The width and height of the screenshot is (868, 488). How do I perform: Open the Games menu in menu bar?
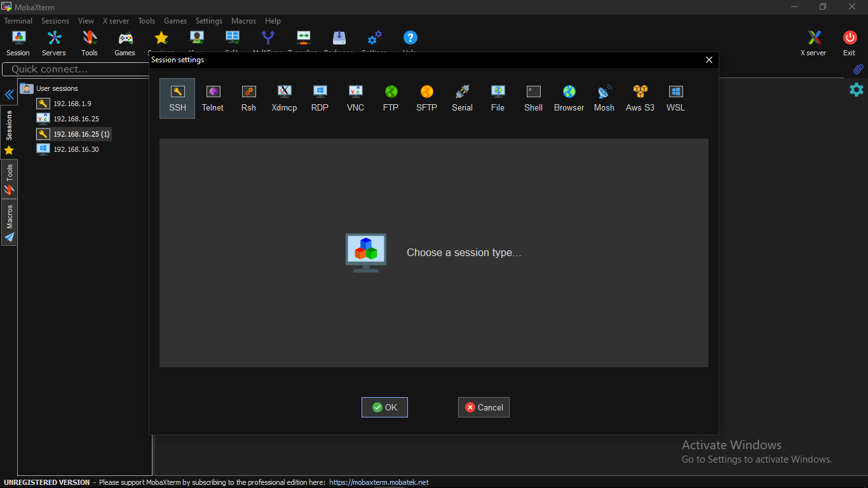point(175,21)
